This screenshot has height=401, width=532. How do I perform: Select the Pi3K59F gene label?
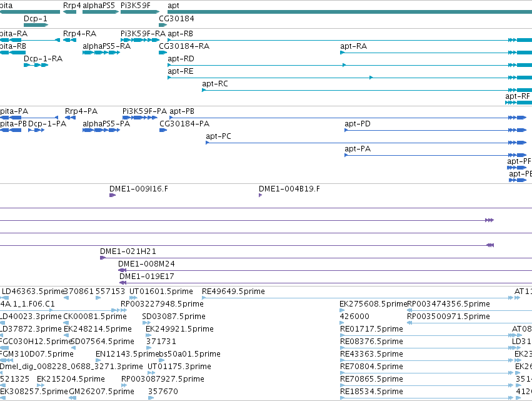(x=136, y=6)
